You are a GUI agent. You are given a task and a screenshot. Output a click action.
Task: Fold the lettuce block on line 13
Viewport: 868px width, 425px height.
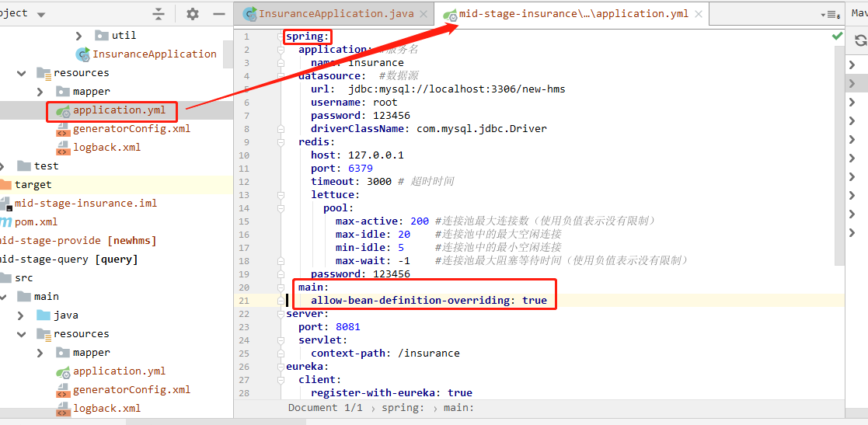[x=281, y=195]
